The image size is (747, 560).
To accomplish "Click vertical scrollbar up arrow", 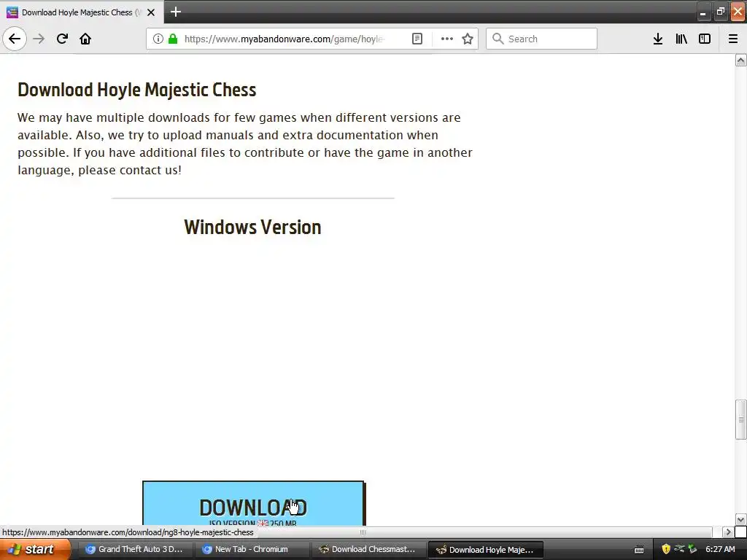I will [x=741, y=60].
